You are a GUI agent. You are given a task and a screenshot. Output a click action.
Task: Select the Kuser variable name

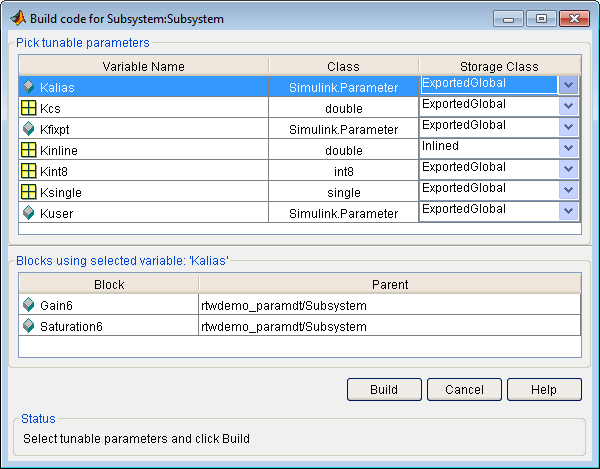(x=56, y=214)
